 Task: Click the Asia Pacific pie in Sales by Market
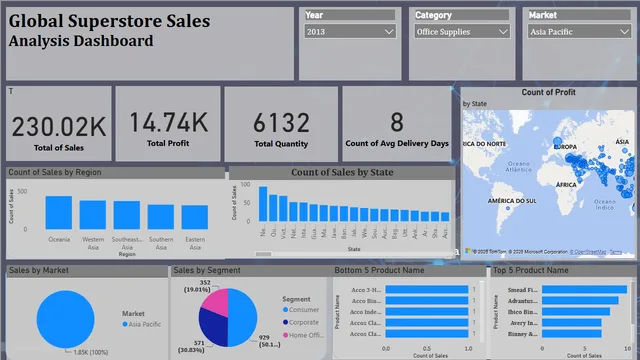tap(65, 319)
